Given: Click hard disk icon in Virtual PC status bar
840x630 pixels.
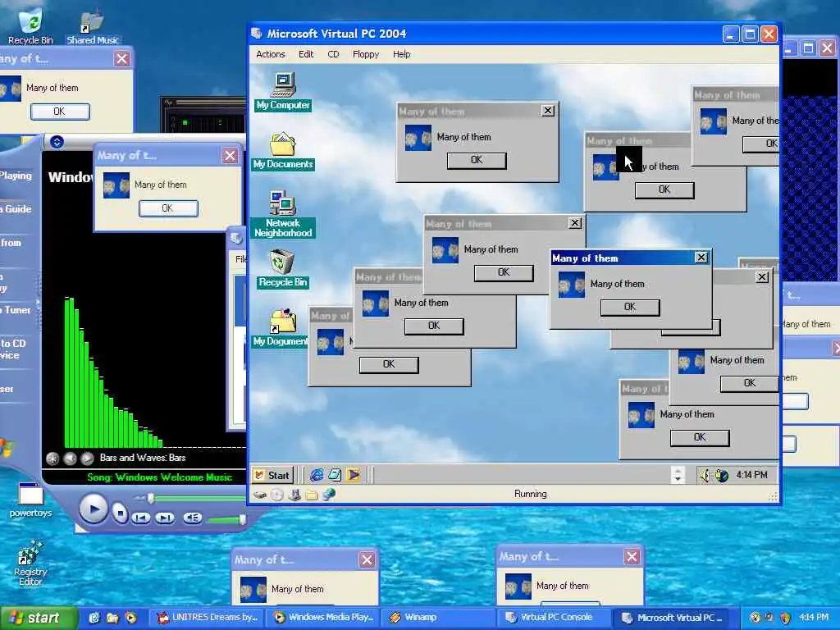Looking at the screenshot, I should click(x=260, y=495).
